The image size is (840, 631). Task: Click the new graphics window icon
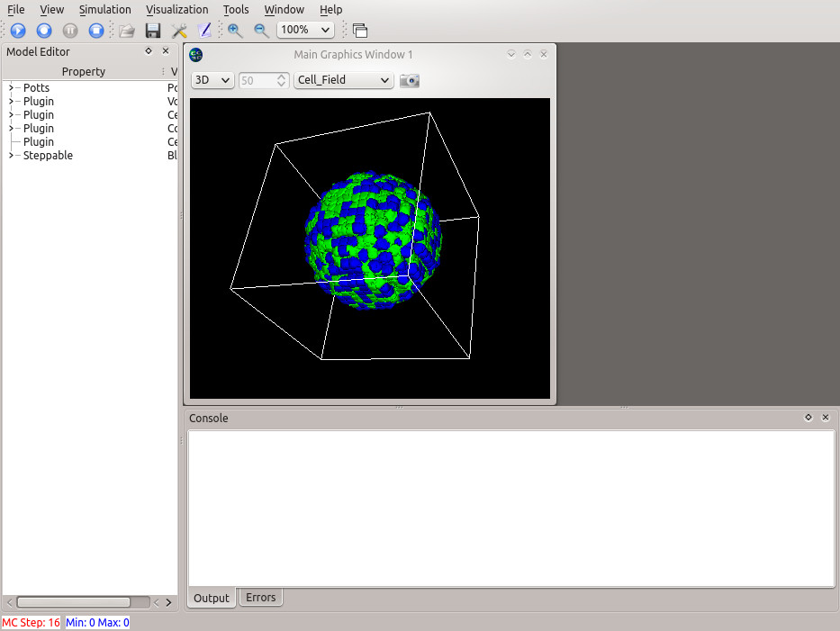tap(359, 31)
